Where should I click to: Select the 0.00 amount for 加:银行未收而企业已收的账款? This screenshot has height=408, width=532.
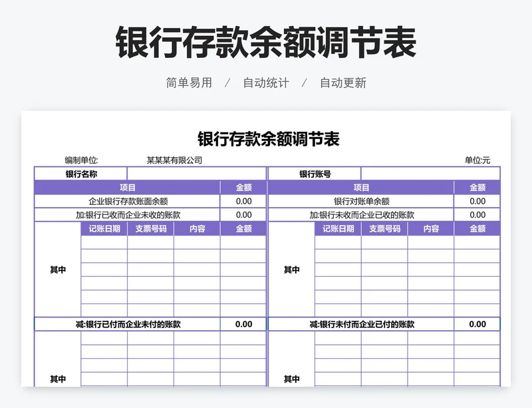[x=477, y=215]
